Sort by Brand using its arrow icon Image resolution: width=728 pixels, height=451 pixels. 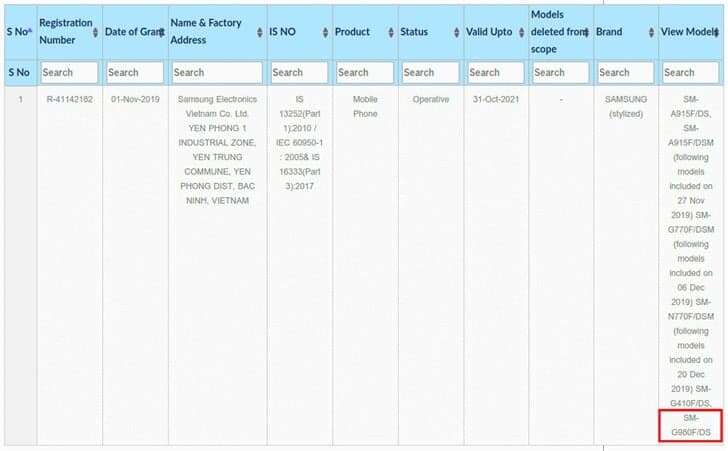click(x=651, y=32)
